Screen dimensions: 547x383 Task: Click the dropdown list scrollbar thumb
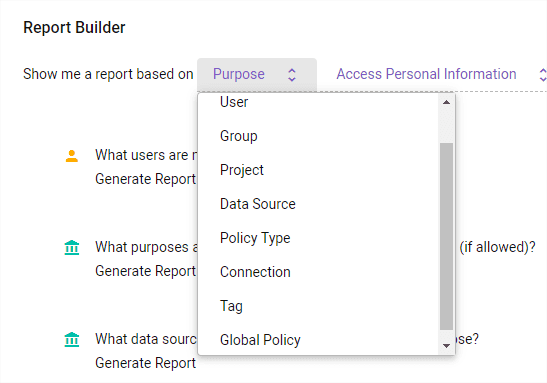click(446, 236)
